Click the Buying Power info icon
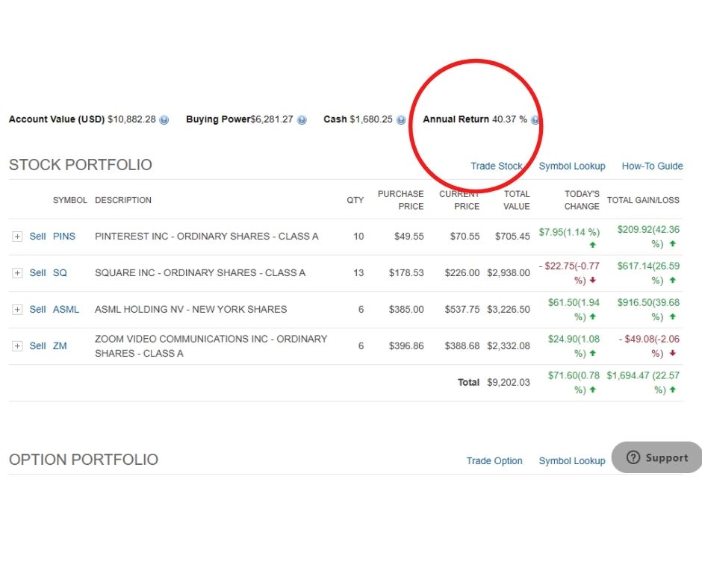 [302, 119]
